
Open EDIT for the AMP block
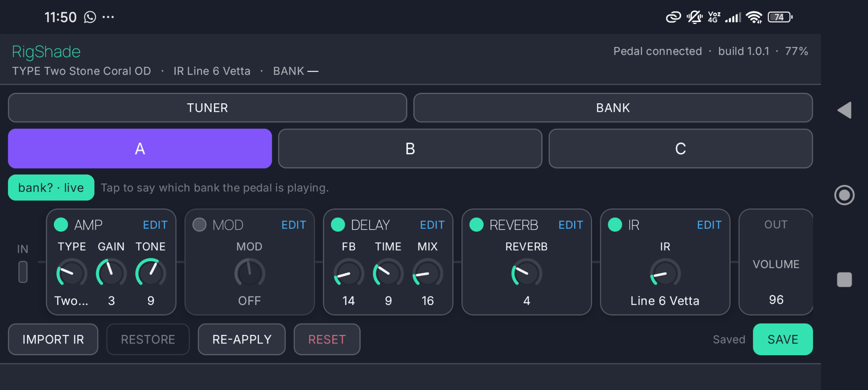pyautogui.click(x=155, y=225)
